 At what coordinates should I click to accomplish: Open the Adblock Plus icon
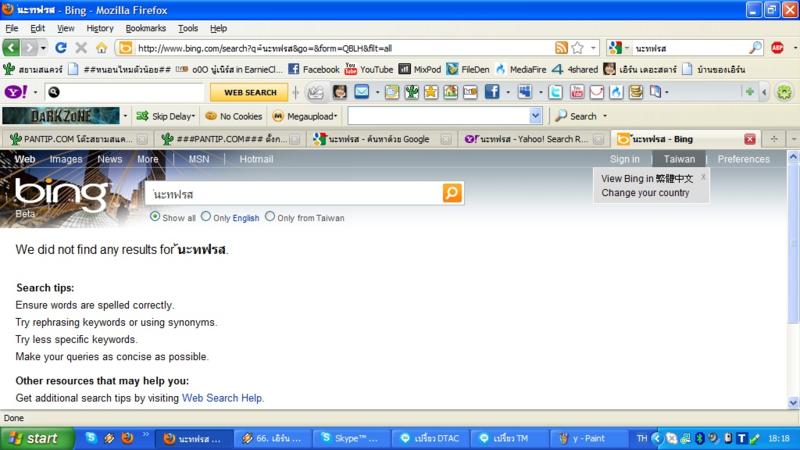pyautogui.click(x=777, y=48)
